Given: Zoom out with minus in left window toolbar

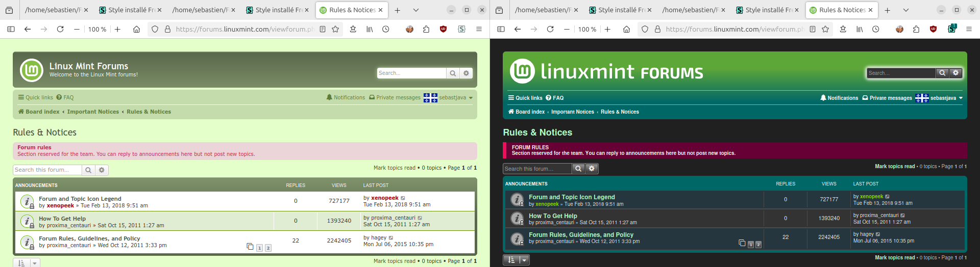Looking at the screenshot, I should (77, 29).
